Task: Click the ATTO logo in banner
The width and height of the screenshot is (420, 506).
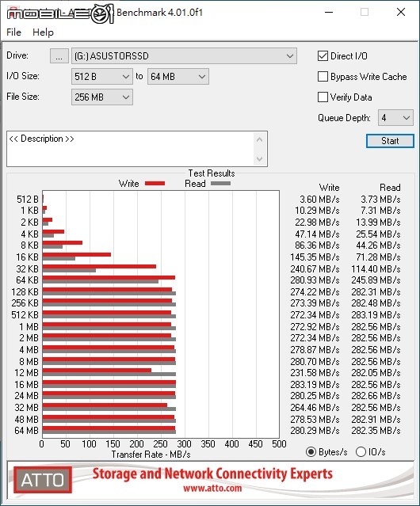Action: [x=43, y=480]
